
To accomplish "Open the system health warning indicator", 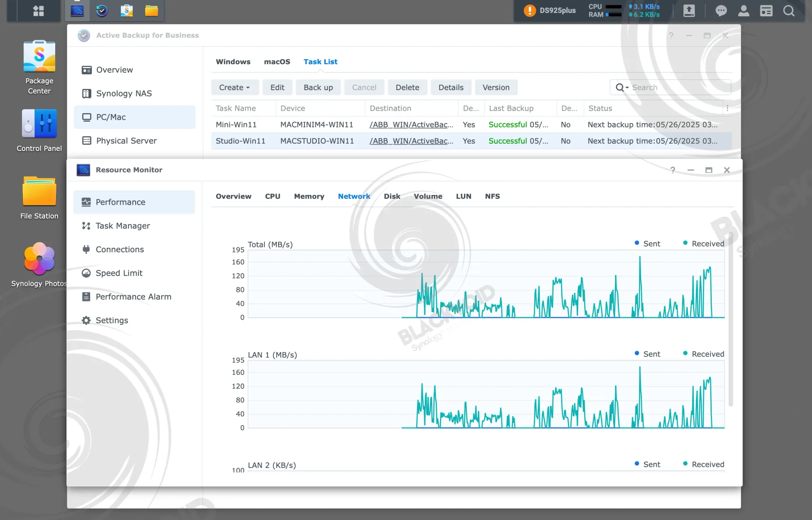I will pyautogui.click(x=529, y=11).
